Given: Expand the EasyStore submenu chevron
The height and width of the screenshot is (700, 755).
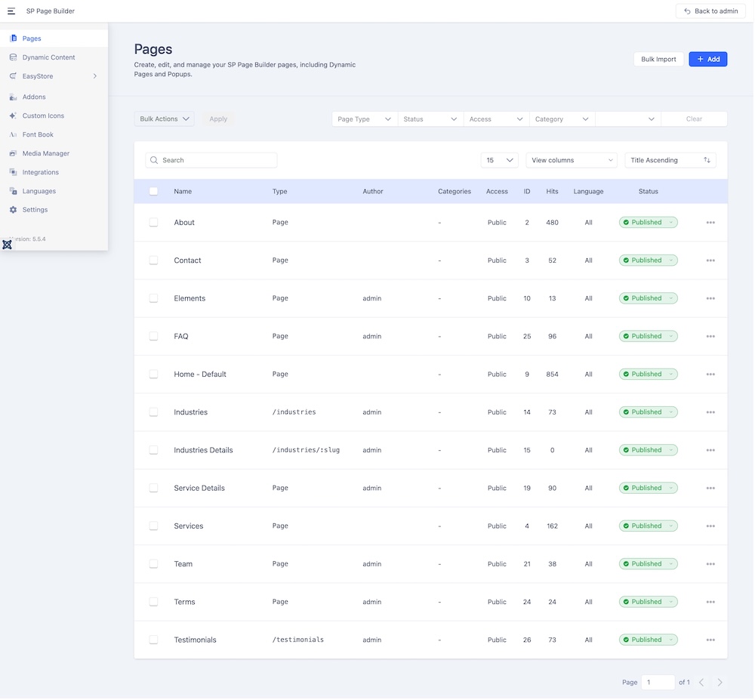Looking at the screenshot, I should pos(95,76).
